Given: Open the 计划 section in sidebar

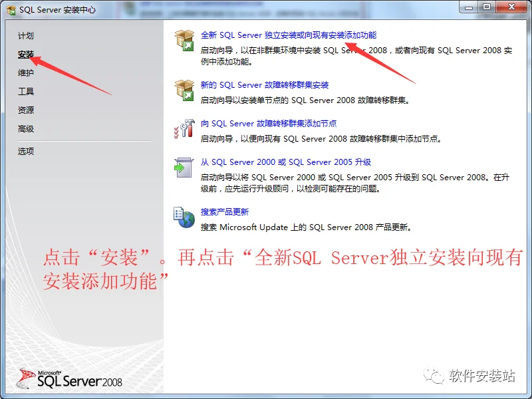Looking at the screenshot, I should point(26,36).
